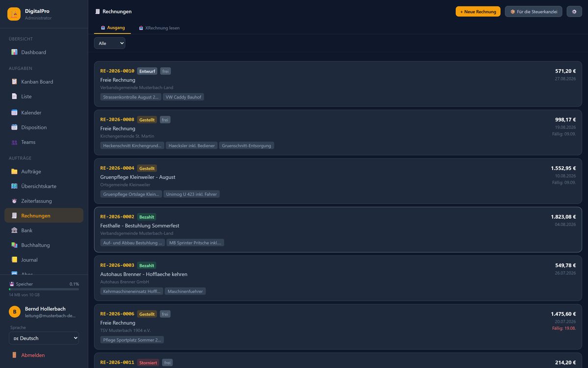Screen dimensions: 588x368
Task: Click the Gruenschnitt-Entsorgung tag
Action: [246, 146]
